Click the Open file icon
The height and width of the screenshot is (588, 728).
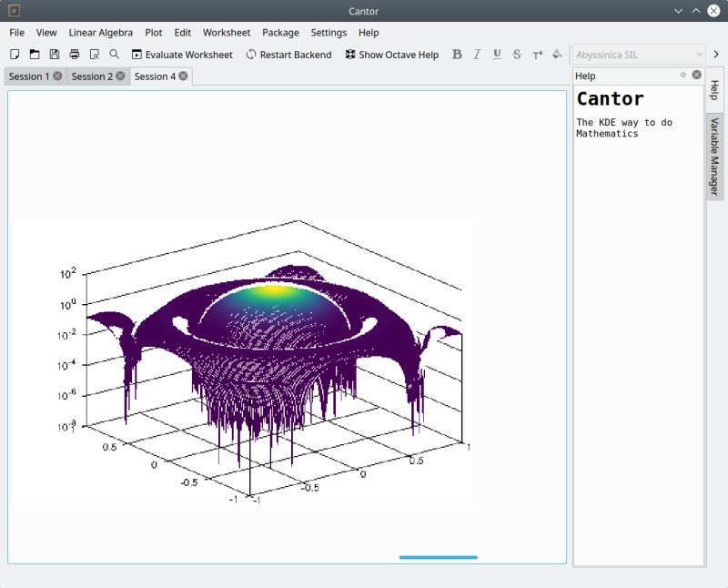coord(35,55)
